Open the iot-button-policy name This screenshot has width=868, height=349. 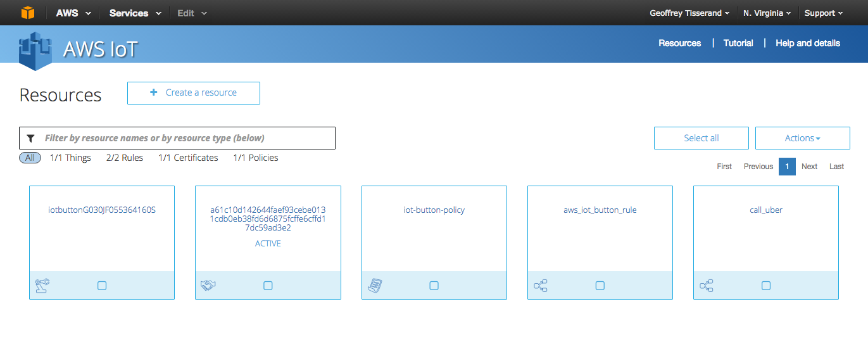point(434,210)
